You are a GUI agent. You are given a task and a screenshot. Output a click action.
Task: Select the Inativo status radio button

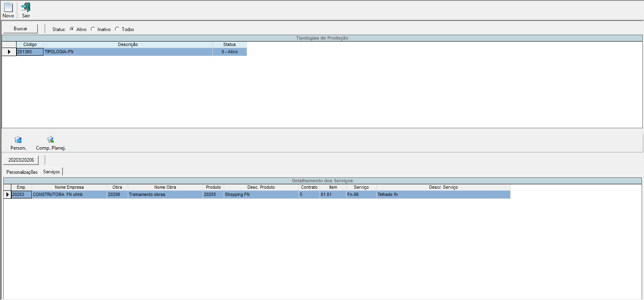pos(93,29)
